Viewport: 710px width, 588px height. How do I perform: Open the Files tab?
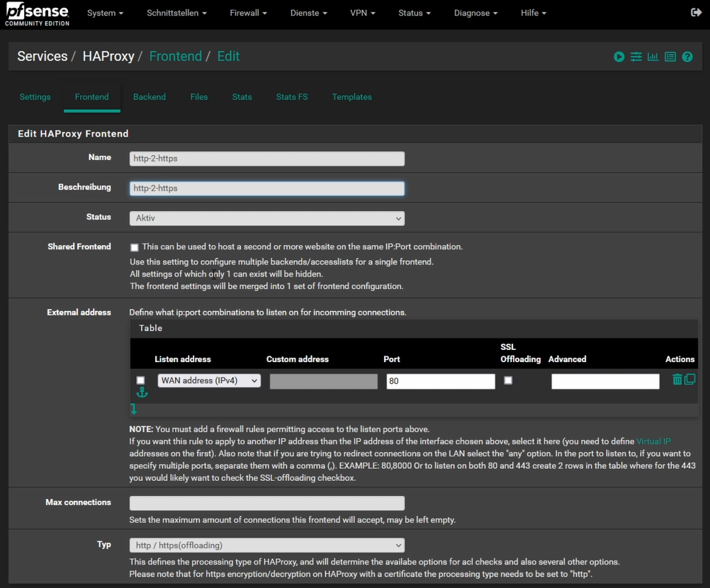coord(199,97)
